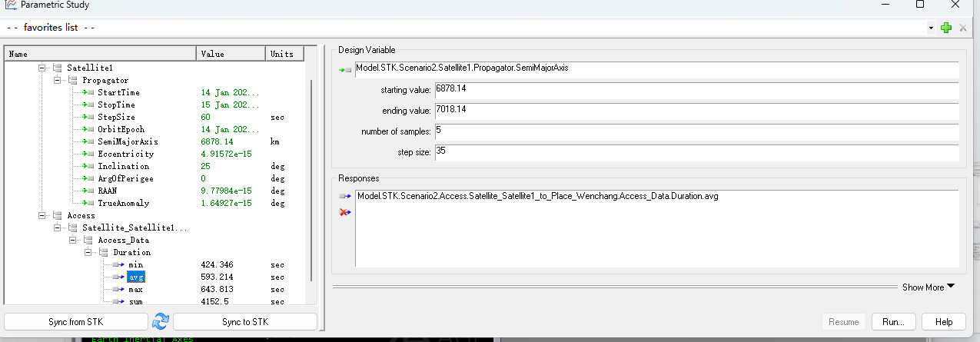Click the Propagator folder icon
This screenshot has height=342, width=980.
tap(73, 80)
